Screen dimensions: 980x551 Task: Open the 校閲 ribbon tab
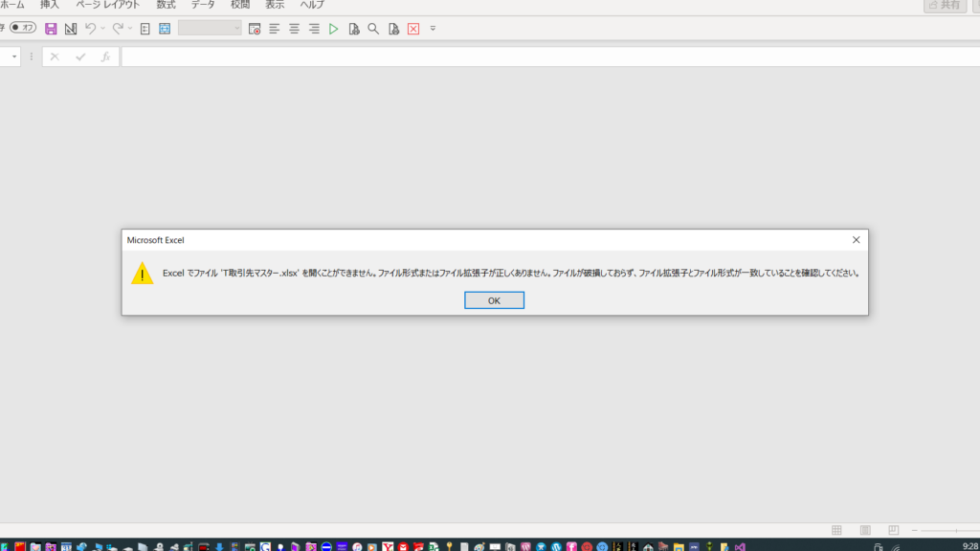[x=240, y=5]
